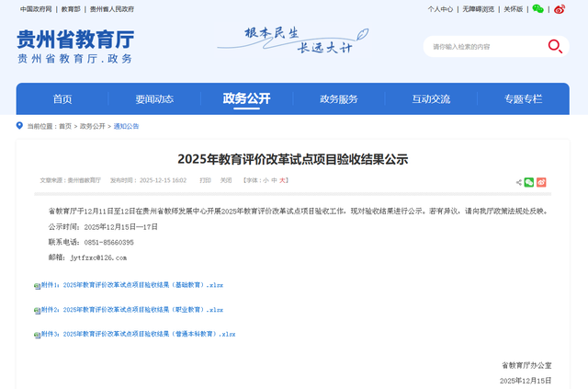Open the Weibo icon in top bar

(x=560, y=9)
